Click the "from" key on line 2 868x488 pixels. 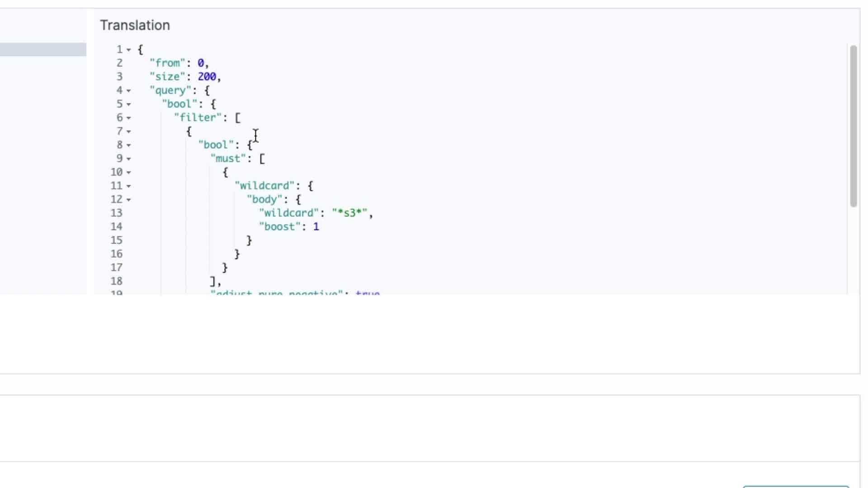pos(167,63)
